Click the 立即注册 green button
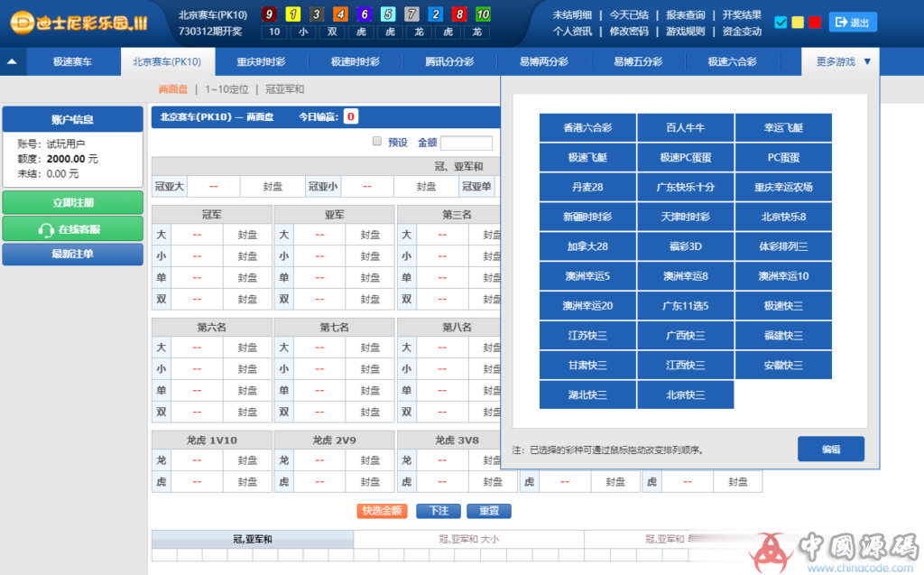Viewport: 924px width, 575px height. [72, 202]
